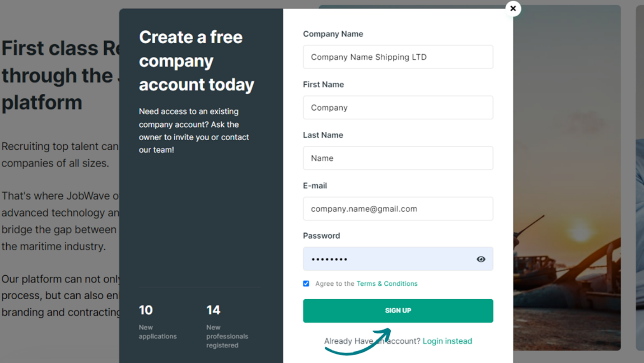The height and width of the screenshot is (363, 644).
Task: Uncheck the Agree to the Terms checkbox
Action: 306,283
